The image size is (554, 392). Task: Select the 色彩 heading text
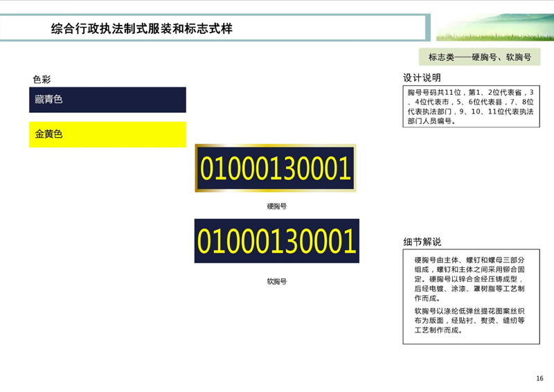pos(42,80)
